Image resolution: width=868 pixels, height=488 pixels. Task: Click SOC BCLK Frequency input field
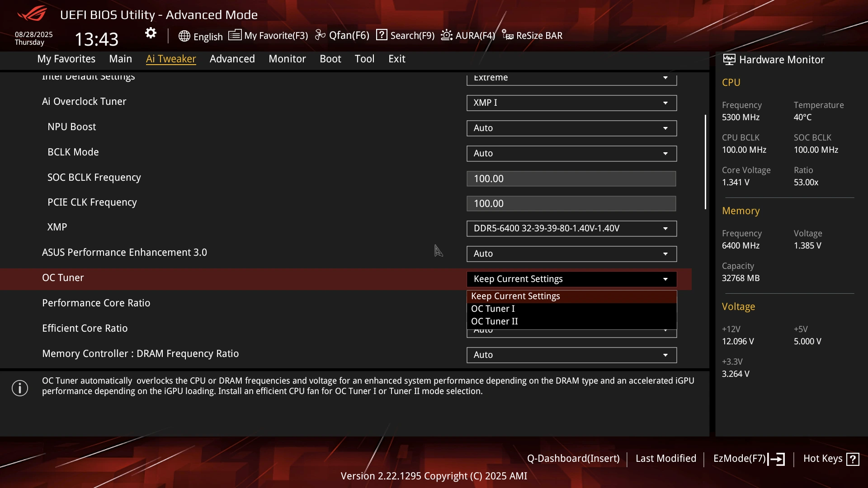pos(571,178)
